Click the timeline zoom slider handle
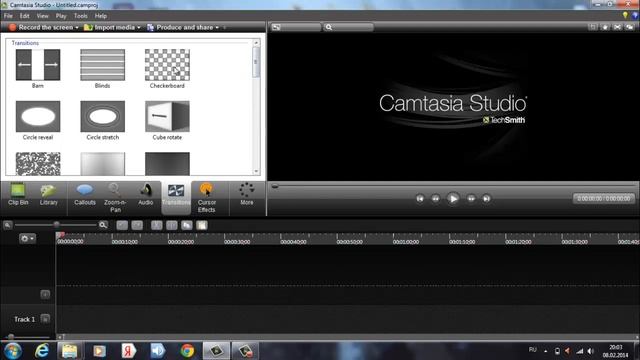The image size is (640, 360). pyautogui.click(x=56, y=224)
